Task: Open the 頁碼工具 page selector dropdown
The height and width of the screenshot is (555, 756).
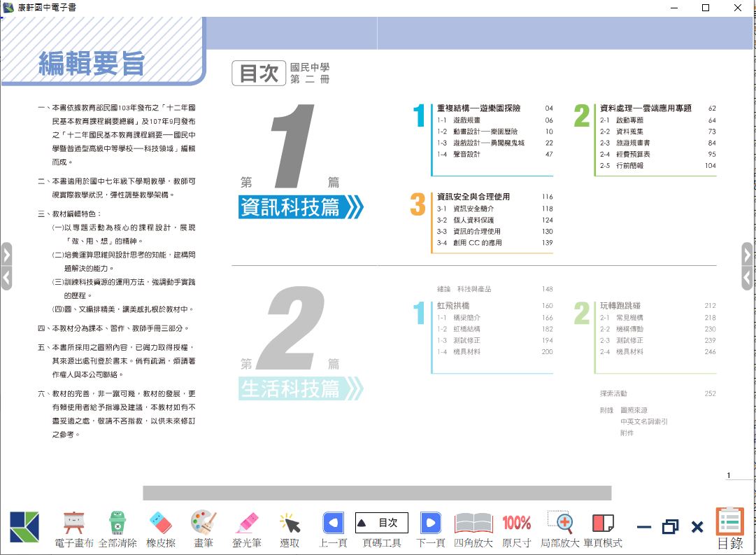Action: coord(381,523)
